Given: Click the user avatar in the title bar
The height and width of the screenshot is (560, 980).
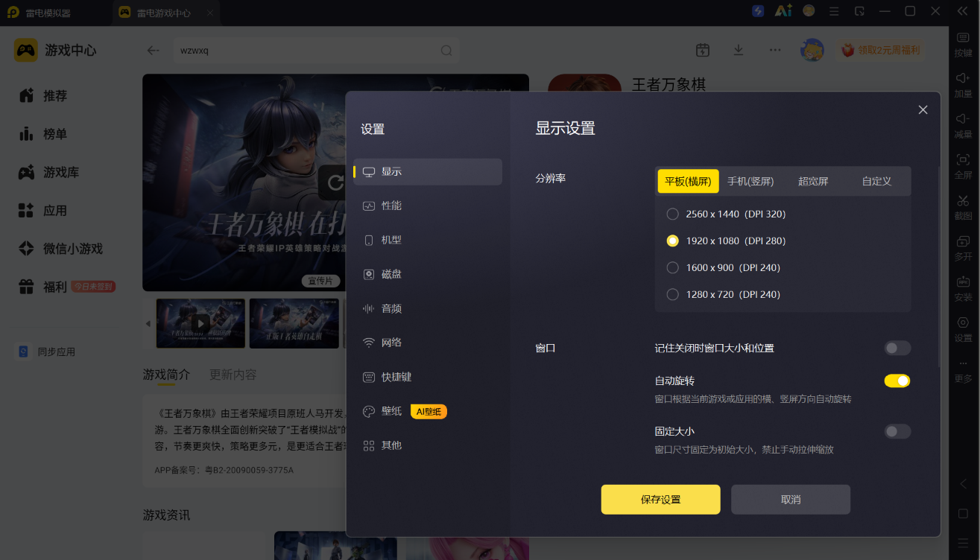Looking at the screenshot, I should tap(809, 11).
